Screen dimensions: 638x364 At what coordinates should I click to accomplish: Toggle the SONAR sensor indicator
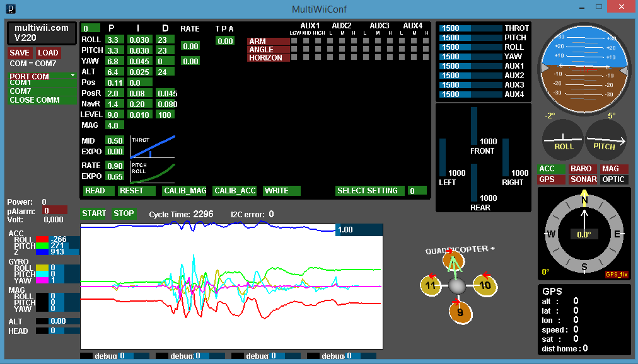[583, 179]
